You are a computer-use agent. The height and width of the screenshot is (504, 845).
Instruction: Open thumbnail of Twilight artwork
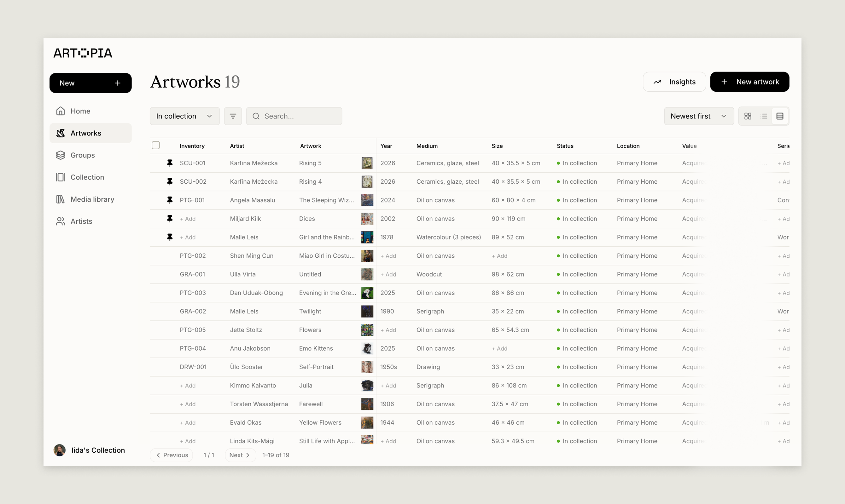(367, 312)
